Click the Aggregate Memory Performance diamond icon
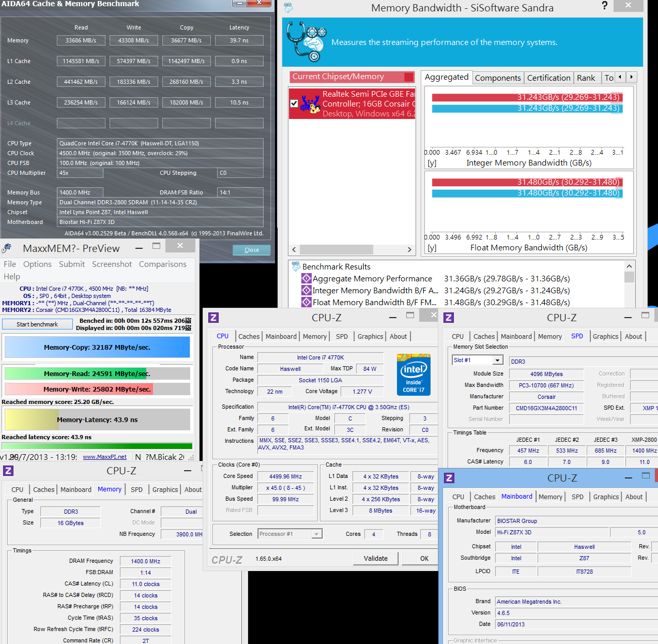The width and height of the screenshot is (658, 644). pyautogui.click(x=307, y=279)
